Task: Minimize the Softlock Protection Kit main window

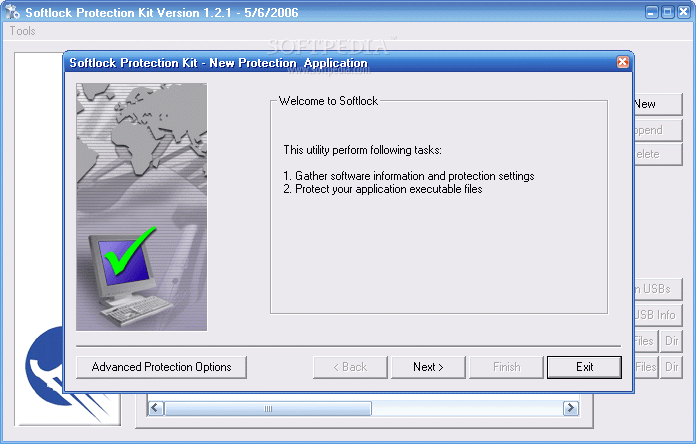Action: 651,12
